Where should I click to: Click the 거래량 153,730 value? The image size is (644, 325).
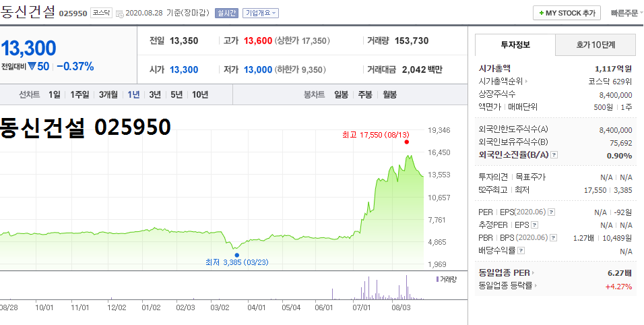point(412,40)
